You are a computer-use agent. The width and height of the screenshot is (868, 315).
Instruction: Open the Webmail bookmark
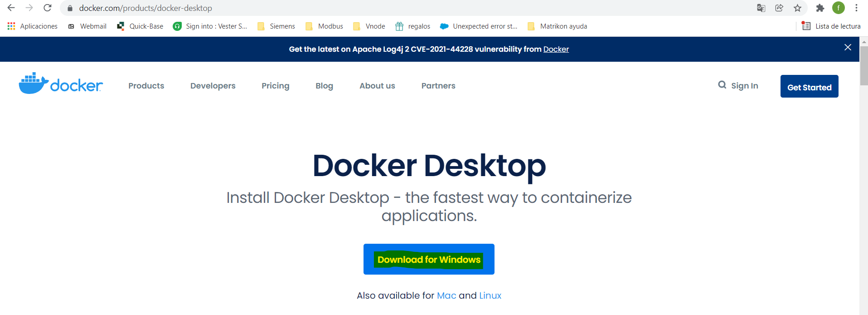(87, 26)
